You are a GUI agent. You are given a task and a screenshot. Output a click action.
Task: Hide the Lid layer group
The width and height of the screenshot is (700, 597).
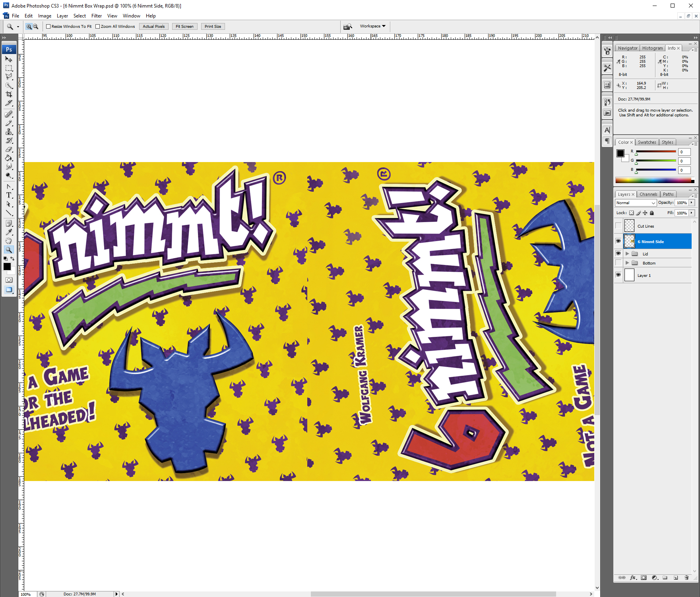[x=619, y=253]
